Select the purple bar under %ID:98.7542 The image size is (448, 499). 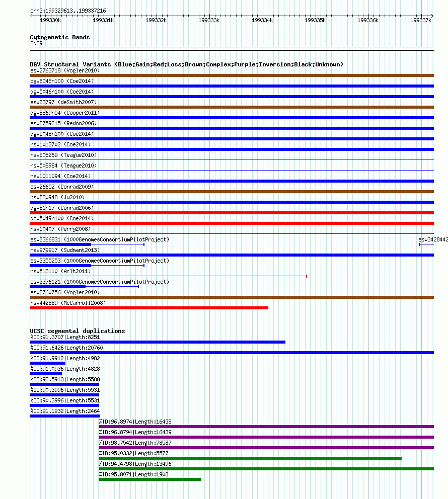(266, 448)
